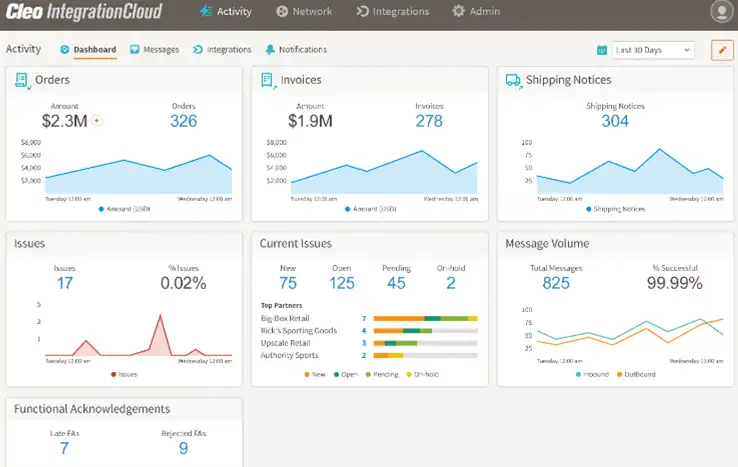Select Rick's Sporting Goods partner row
738x467 pixels.
coord(369,331)
